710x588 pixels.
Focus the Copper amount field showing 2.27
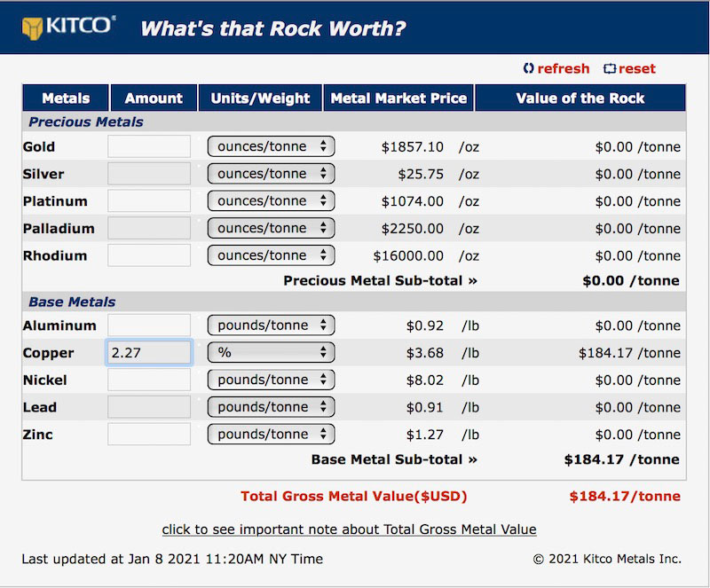click(149, 353)
